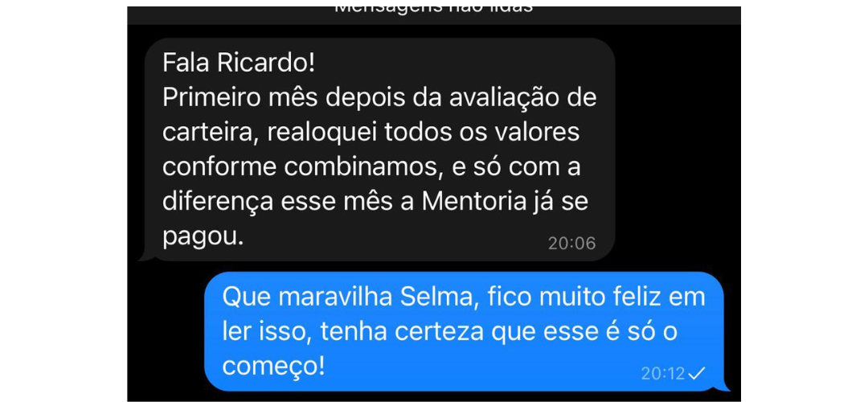This screenshot has height=402, width=868.
Task: Click the tail of the gray received bubble
Action: 146,255
